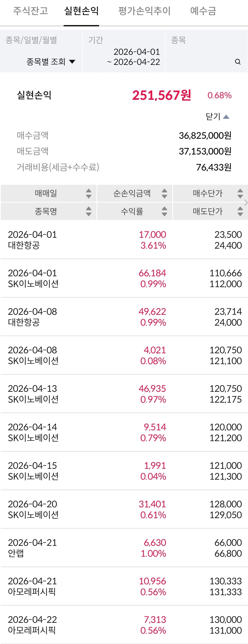Open the 종목별 조회 dropdown

(x=51, y=62)
